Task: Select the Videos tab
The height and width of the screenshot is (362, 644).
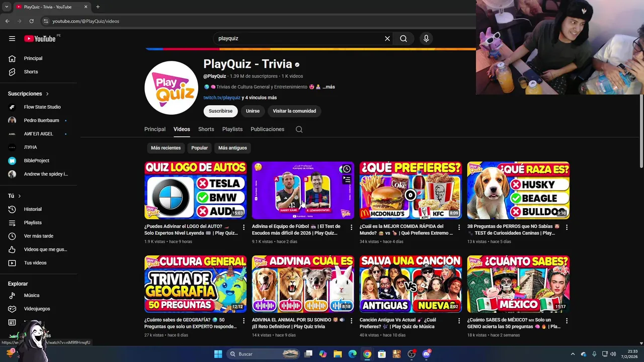Action: [182, 129]
